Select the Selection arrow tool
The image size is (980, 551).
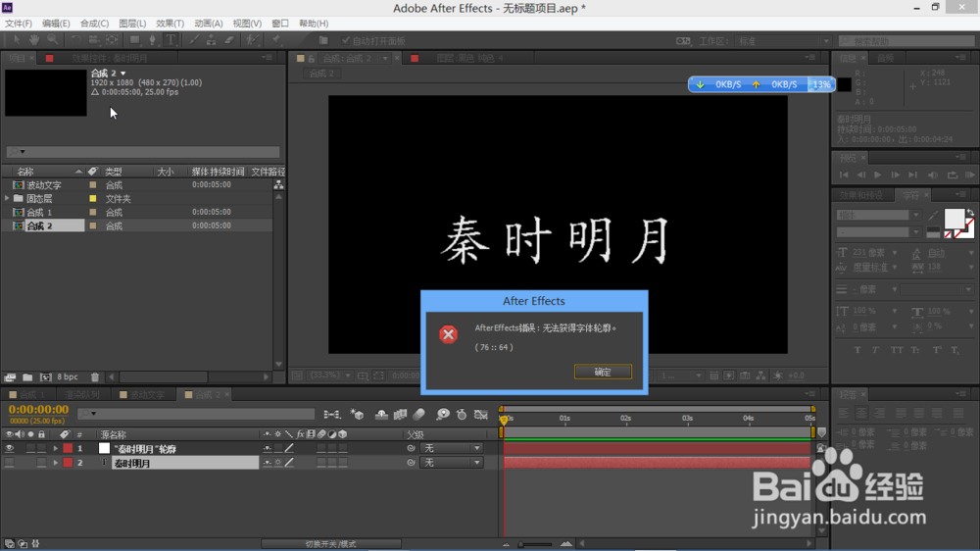[x=17, y=40]
